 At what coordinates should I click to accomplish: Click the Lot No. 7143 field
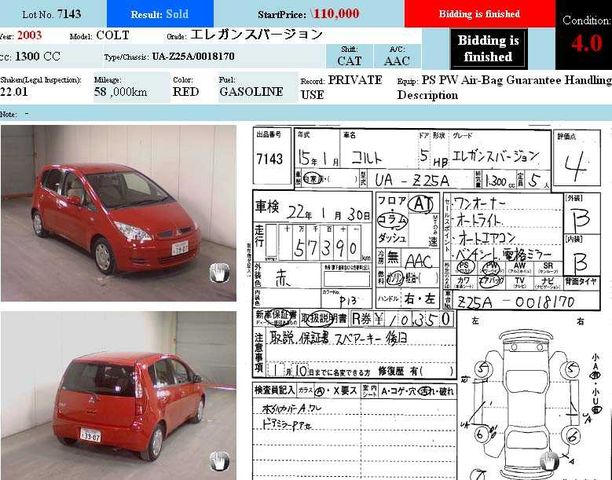tap(52, 14)
